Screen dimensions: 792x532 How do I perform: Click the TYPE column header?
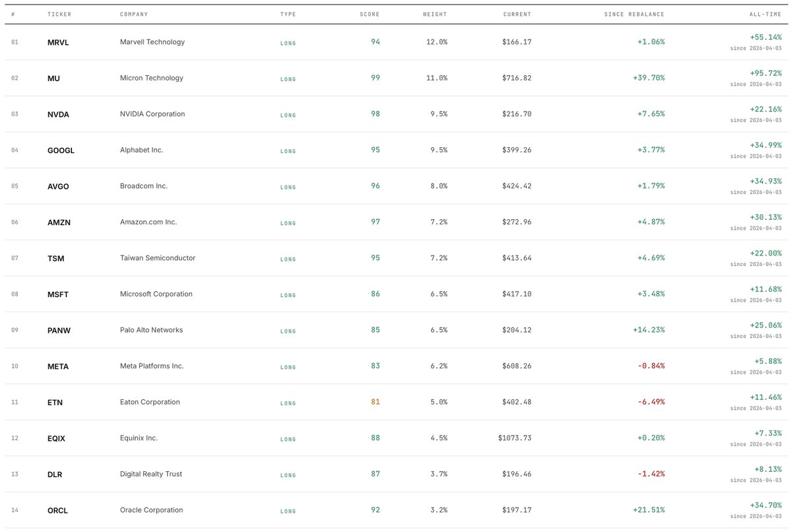[x=288, y=14]
